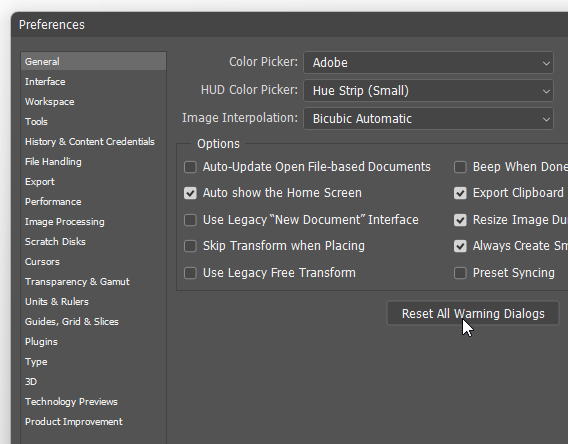This screenshot has width=568, height=444.
Task: Enable Use Legacy Free Transform
Action: click(x=190, y=273)
